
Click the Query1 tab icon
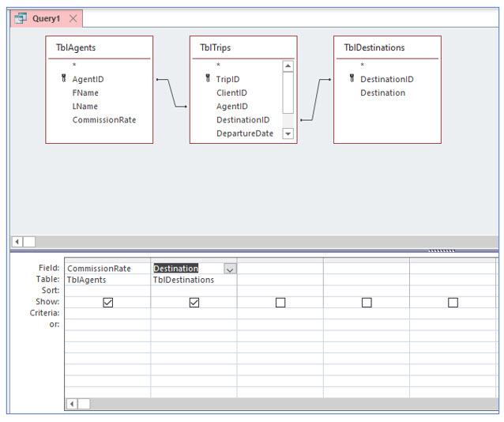click(x=21, y=18)
